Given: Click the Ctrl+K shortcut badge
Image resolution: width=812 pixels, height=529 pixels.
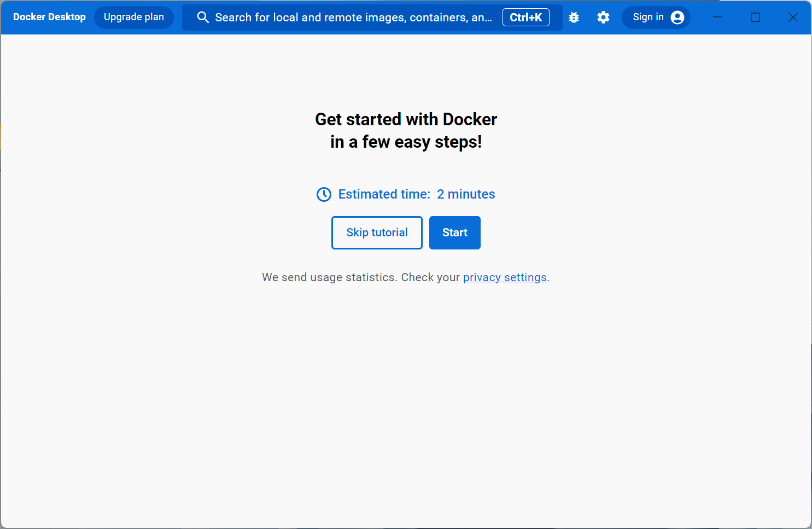Looking at the screenshot, I should pyautogui.click(x=526, y=18).
